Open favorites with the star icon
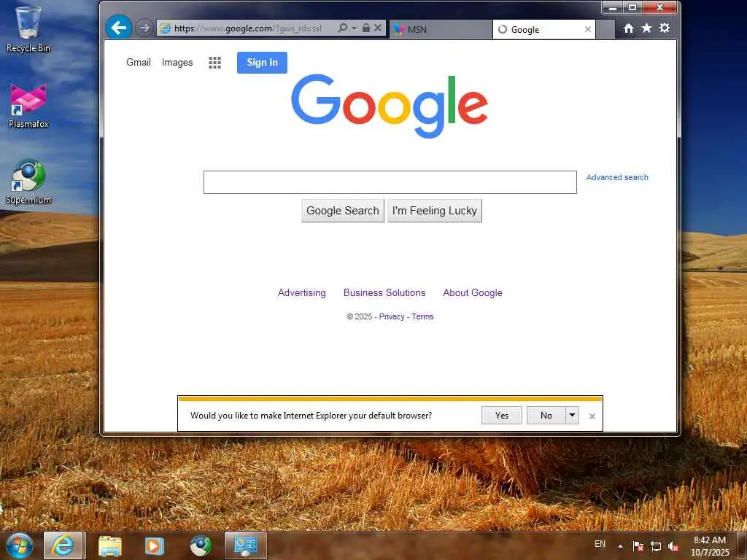Viewport: 747px width, 560px height. point(646,28)
